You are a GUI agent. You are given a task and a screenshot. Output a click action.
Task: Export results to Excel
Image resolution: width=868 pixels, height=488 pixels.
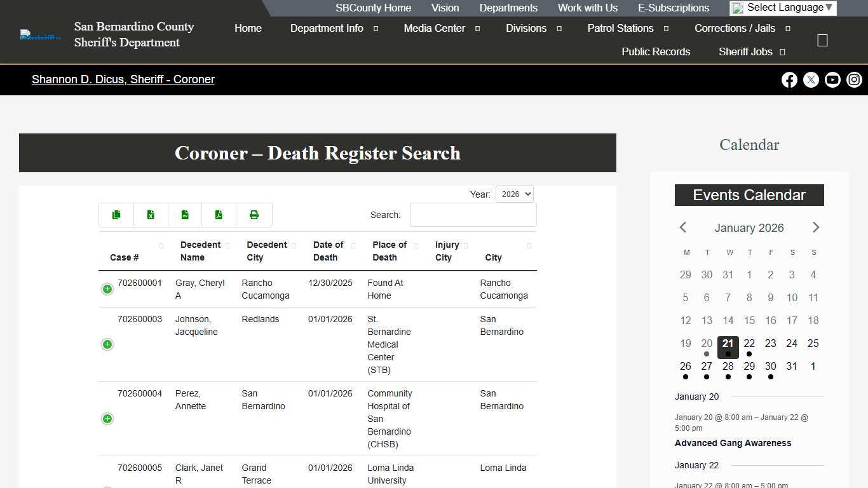point(151,215)
